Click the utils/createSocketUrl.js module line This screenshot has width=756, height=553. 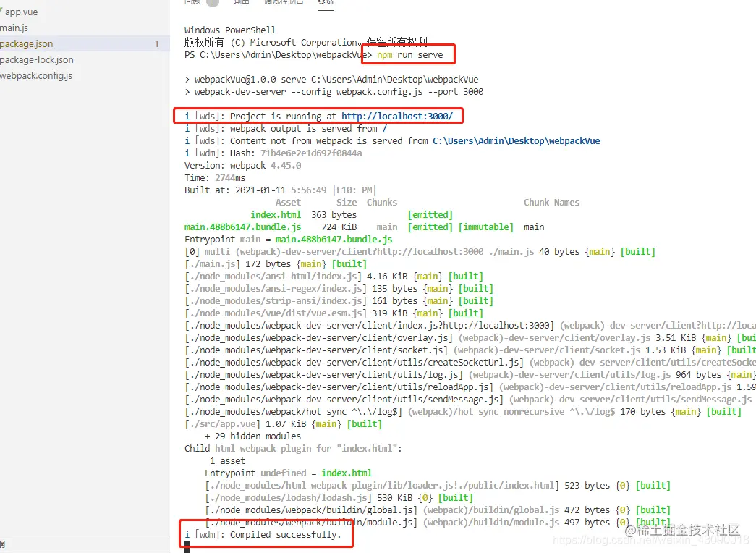[470, 363]
